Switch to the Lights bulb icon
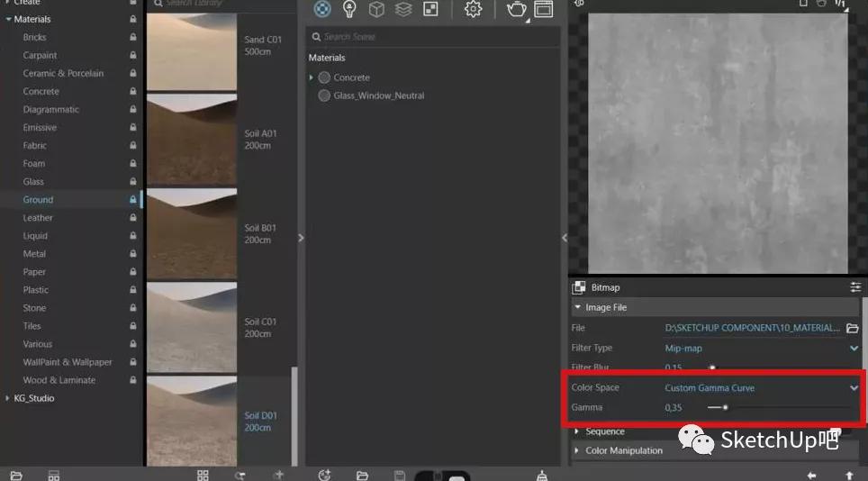868x481 pixels. tap(349, 9)
